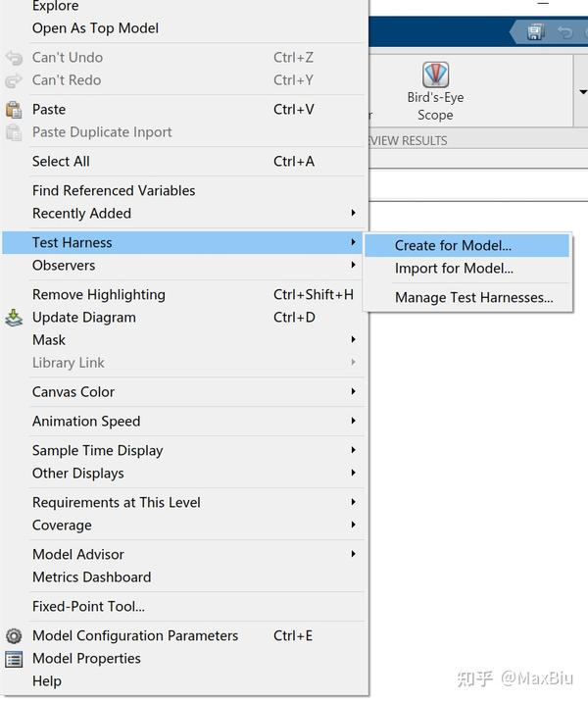Click the Update Diagram icon
The image size is (588, 702).
click(14, 318)
